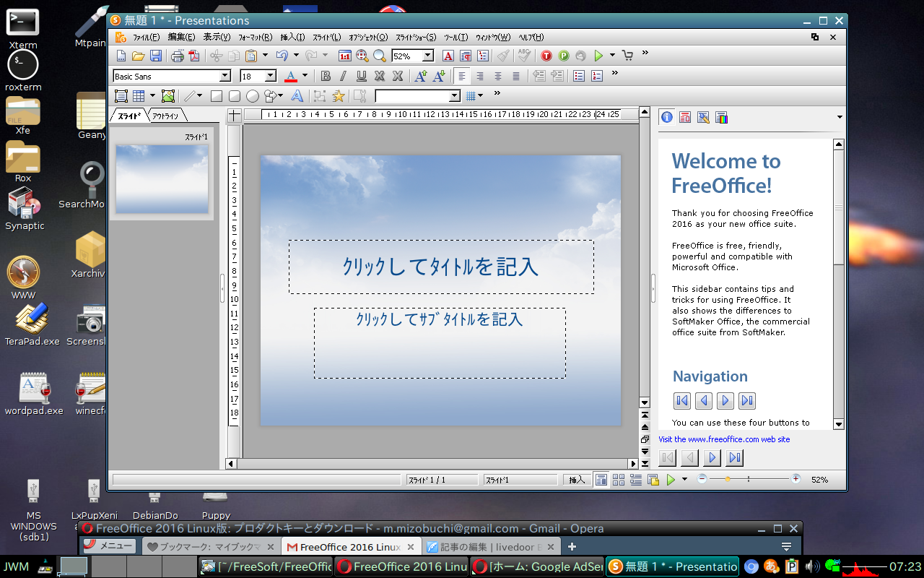Screen dimensions: 924x578
Task: Click the magnifying glass zoom tool
Action: tap(380, 56)
